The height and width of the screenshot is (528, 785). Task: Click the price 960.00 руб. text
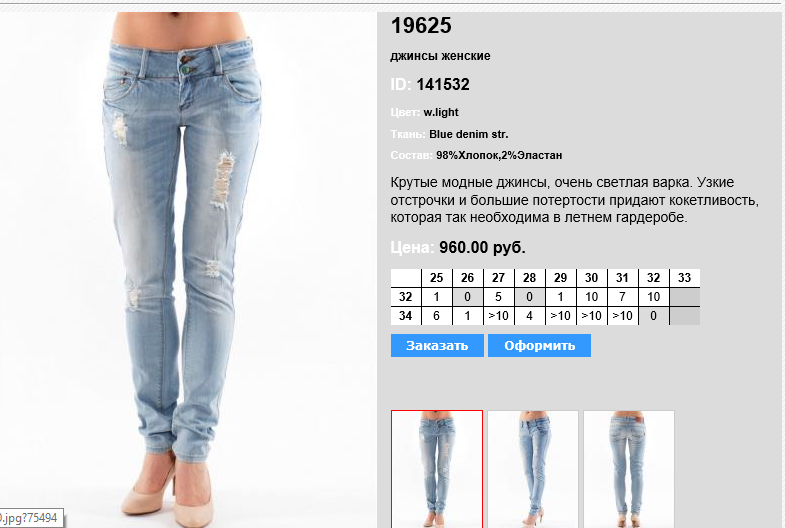482,247
